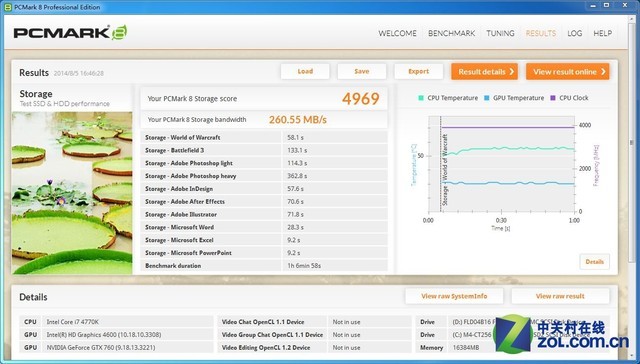Open the WELCOME tab

[397, 33]
